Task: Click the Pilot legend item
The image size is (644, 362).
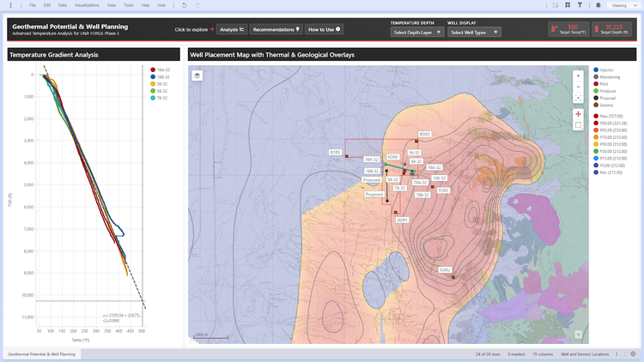Action: [x=601, y=84]
